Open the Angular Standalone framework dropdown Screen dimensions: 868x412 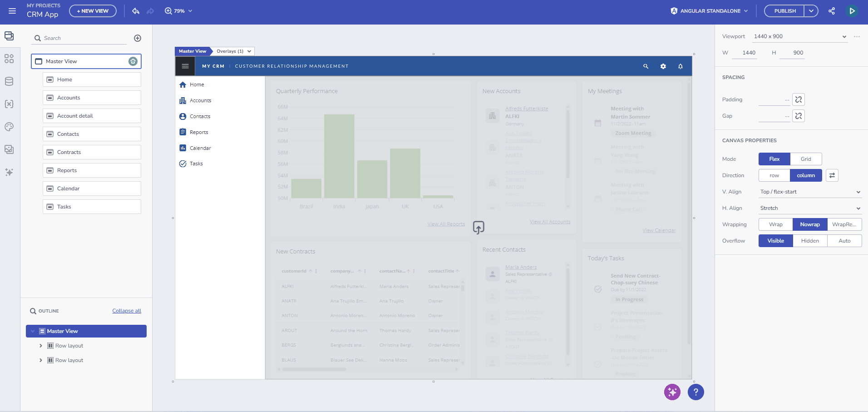(709, 11)
